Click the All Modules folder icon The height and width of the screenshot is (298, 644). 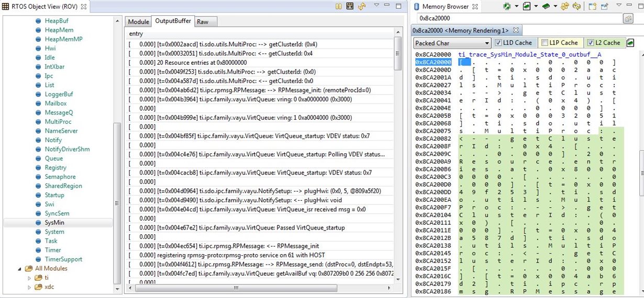29,268
